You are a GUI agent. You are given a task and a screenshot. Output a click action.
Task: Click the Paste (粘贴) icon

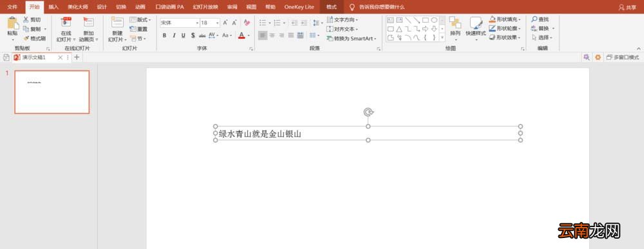coord(13,23)
